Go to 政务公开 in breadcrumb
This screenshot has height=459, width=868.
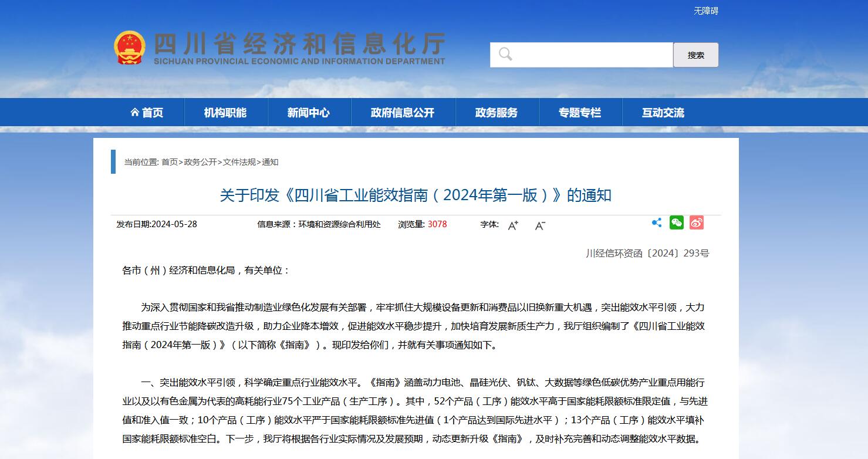pos(200,162)
